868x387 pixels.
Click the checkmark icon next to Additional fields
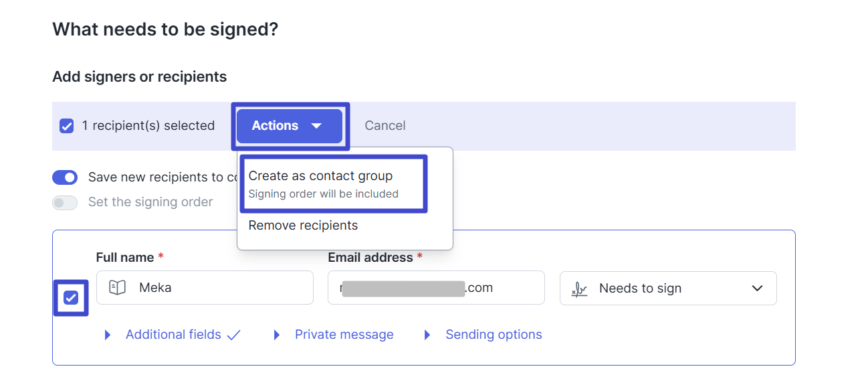click(233, 335)
